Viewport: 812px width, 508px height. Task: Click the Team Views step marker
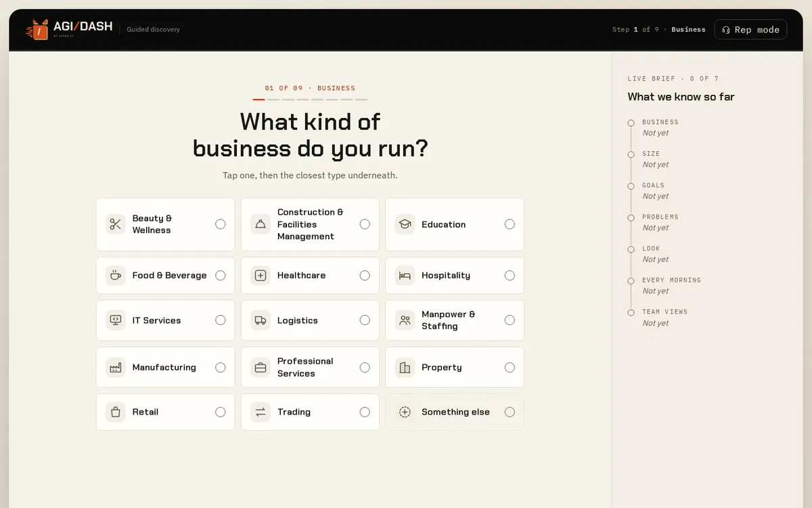[x=631, y=312]
